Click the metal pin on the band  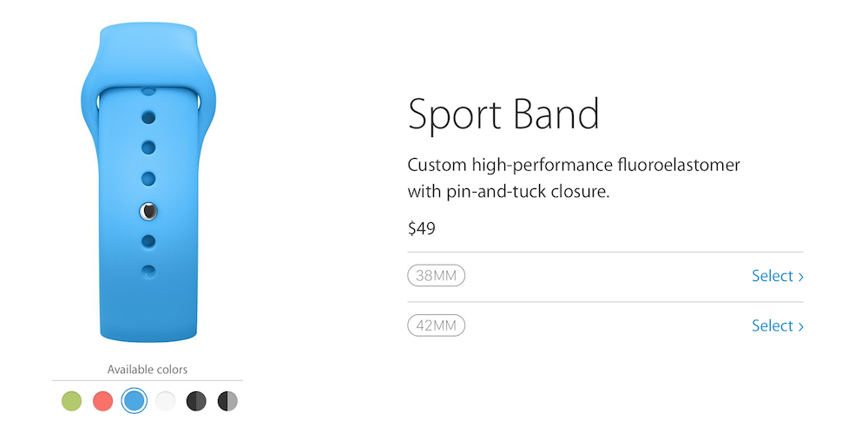click(148, 210)
